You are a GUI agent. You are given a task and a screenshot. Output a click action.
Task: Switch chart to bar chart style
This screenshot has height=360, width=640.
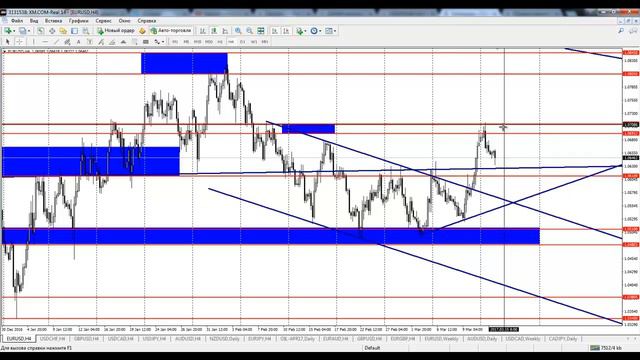[x=202, y=31]
